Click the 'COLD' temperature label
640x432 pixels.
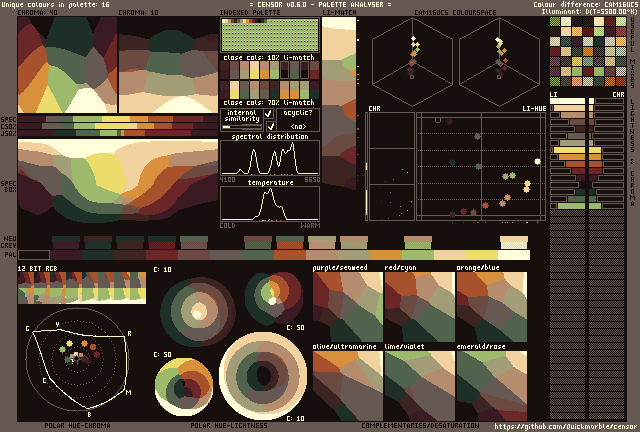tap(227, 225)
